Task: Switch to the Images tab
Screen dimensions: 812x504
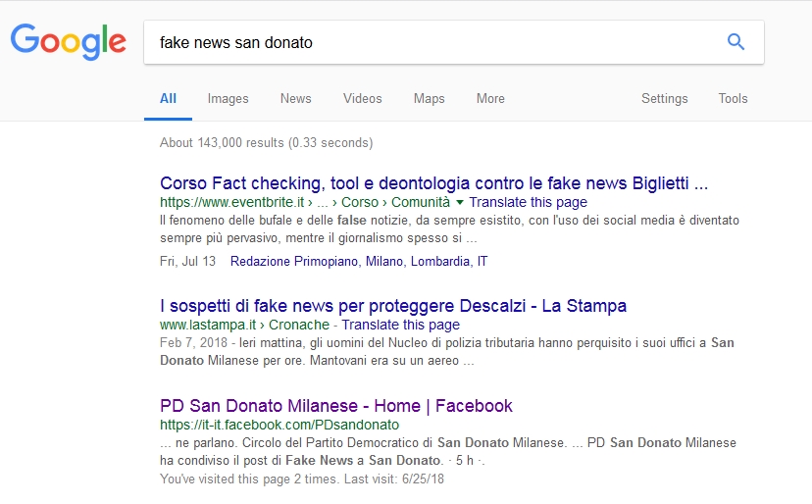Action: [228, 98]
